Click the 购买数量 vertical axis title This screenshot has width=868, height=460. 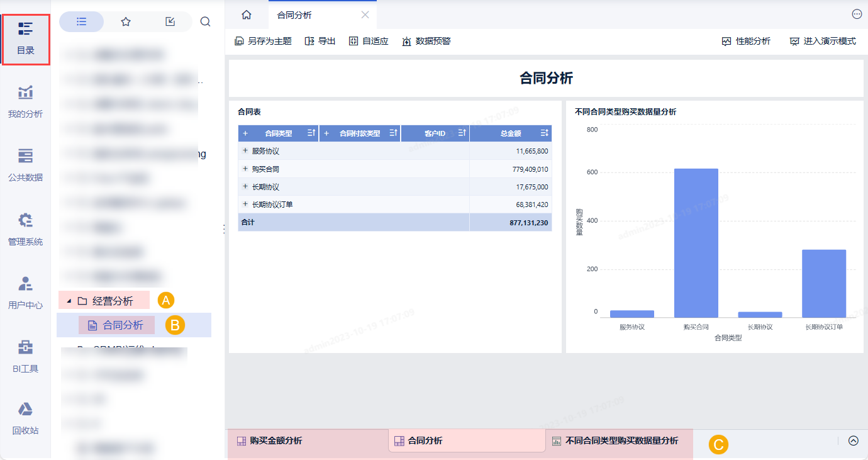[x=579, y=222]
